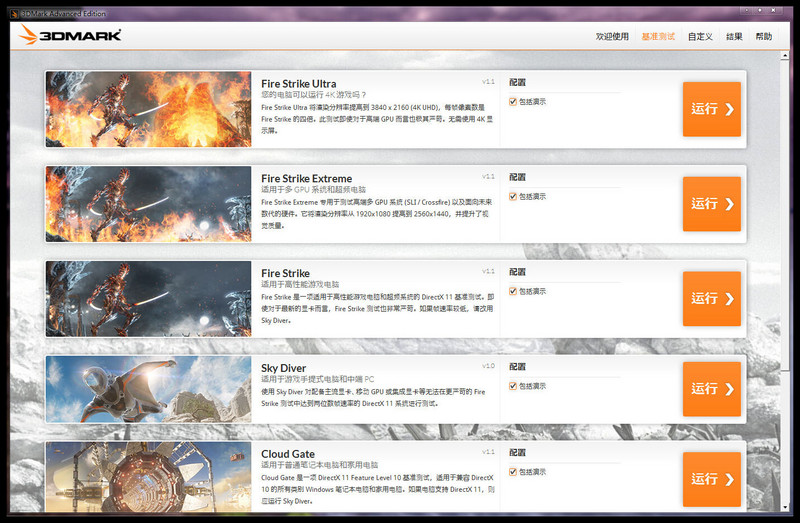Screen dimensions: 800x523
Task: Toggle include demo checkbox for Fire Strike
Action: pyautogui.click(x=513, y=291)
